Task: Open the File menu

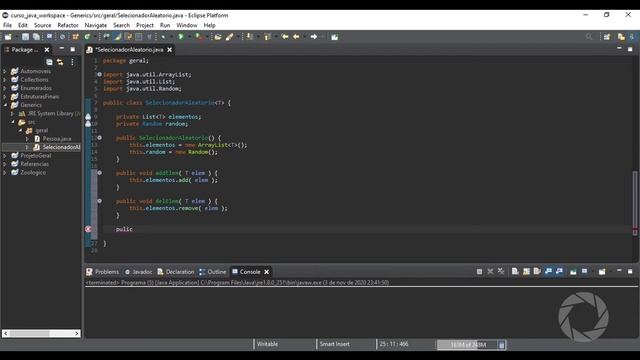Action: click(7, 25)
